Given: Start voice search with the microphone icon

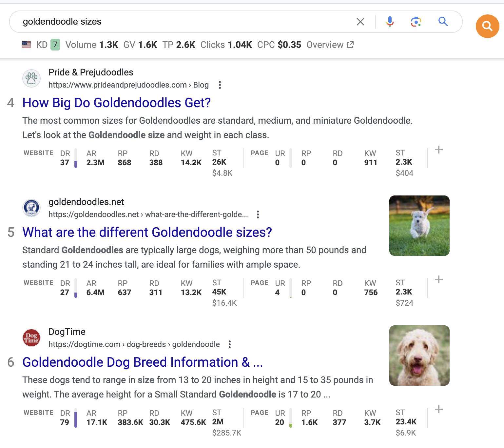Looking at the screenshot, I should coord(390,22).
